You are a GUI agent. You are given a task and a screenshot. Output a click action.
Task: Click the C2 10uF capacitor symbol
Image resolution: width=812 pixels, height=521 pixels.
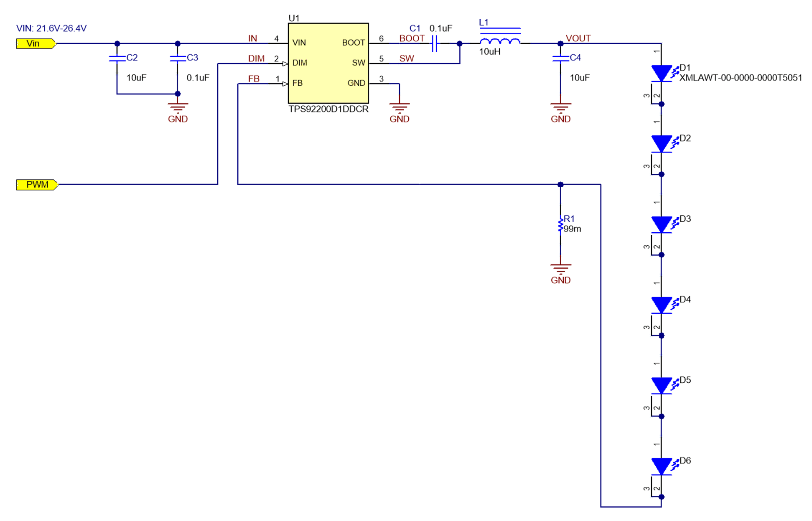(118, 59)
